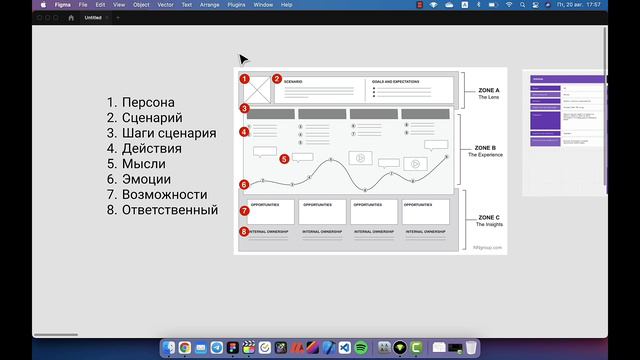Click the red menu bar status icon
Image resolution: width=640 pixels, height=360 pixels.
(419, 5)
